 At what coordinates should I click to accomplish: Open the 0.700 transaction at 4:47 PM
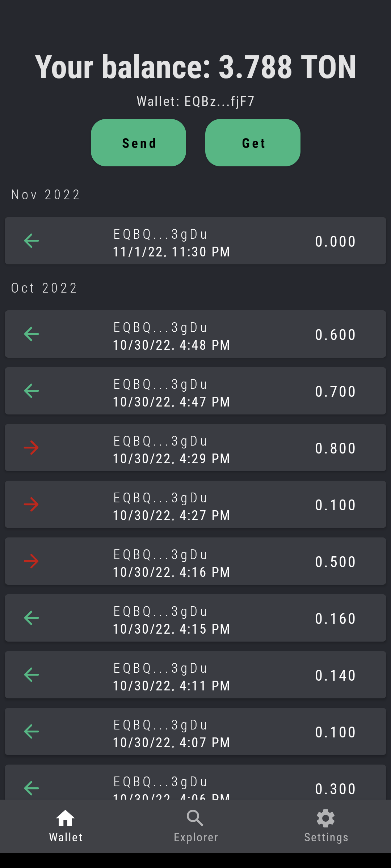point(195,391)
